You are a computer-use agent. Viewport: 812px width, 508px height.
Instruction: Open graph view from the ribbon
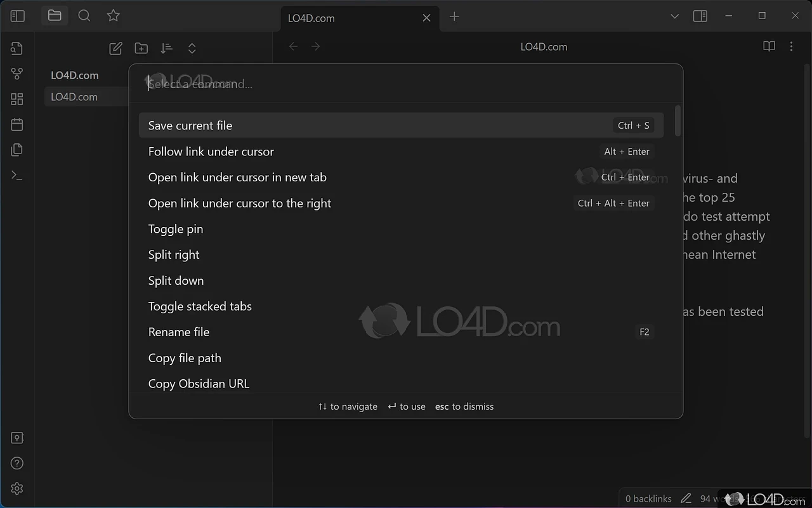pos(17,74)
